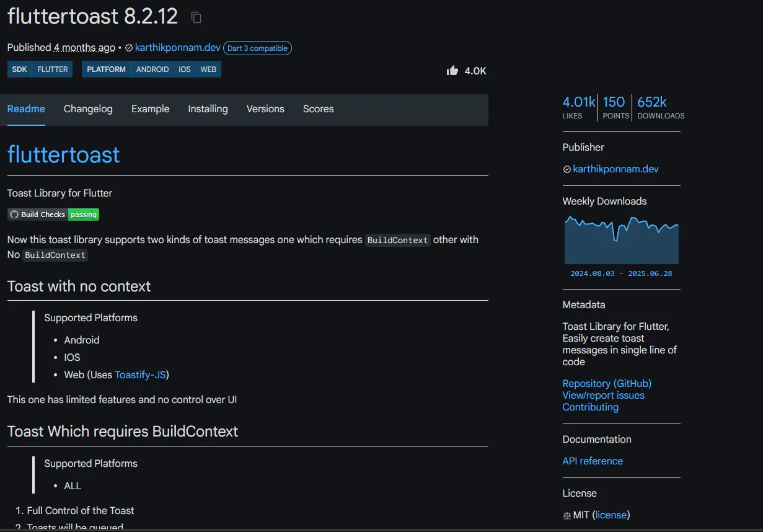763x532 pixels.
Task: Open the Installing tab
Action: point(208,109)
